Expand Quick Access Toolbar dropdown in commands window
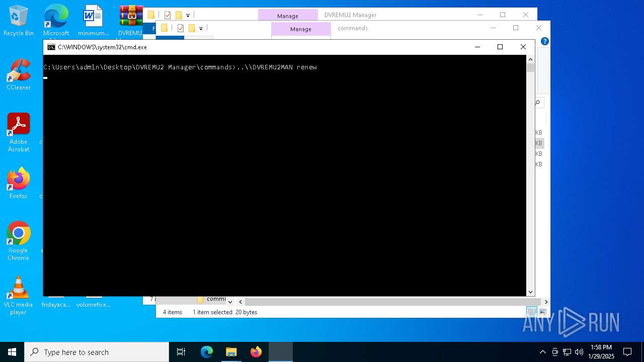Viewport: 644px width, 362px height. point(201,29)
